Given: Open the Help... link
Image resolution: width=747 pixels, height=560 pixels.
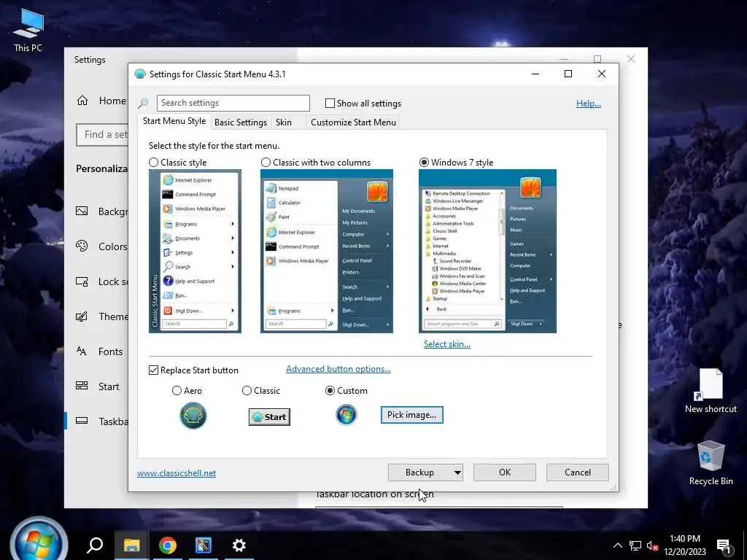Looking at the screenshot, I should (589, 104).
